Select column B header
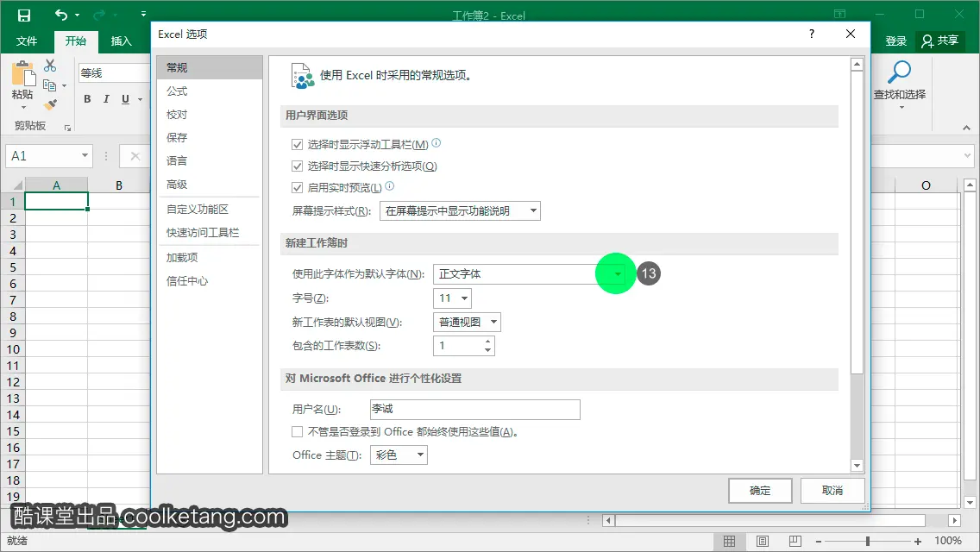The height and width of the screenshot is (552, 980). pyautogui.click(x=119, y=185)
